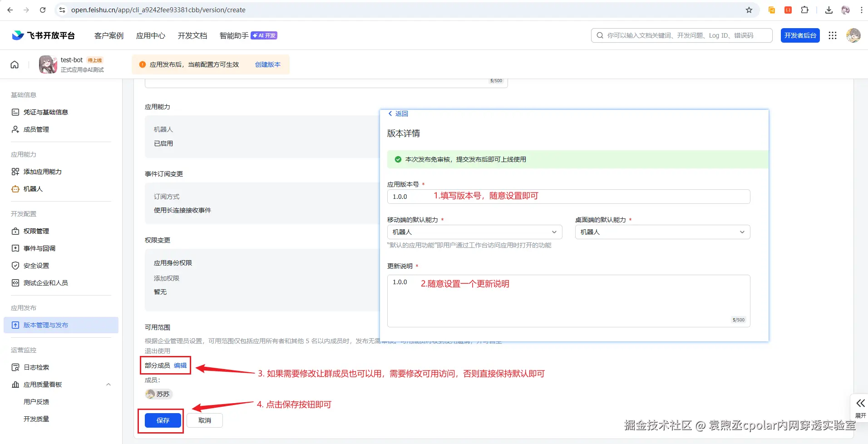Open the 桌面端的默认能力 dropdown
This screenshot has height=444, width=868.
tap(662, 232)
